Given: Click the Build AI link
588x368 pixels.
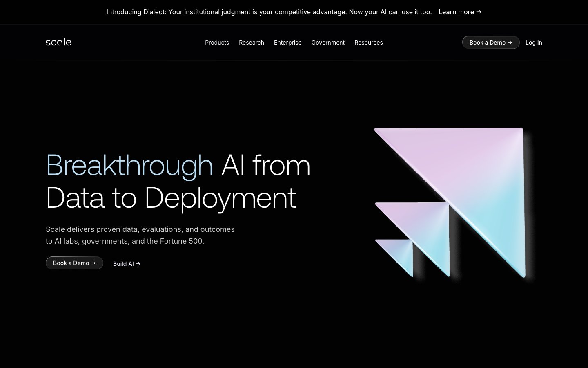Looking at the screenshot, I should tap(127, 264).
